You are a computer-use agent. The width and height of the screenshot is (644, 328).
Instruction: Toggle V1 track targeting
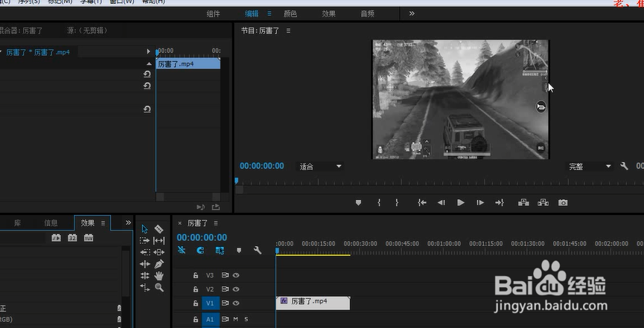[x=210, y=303]
